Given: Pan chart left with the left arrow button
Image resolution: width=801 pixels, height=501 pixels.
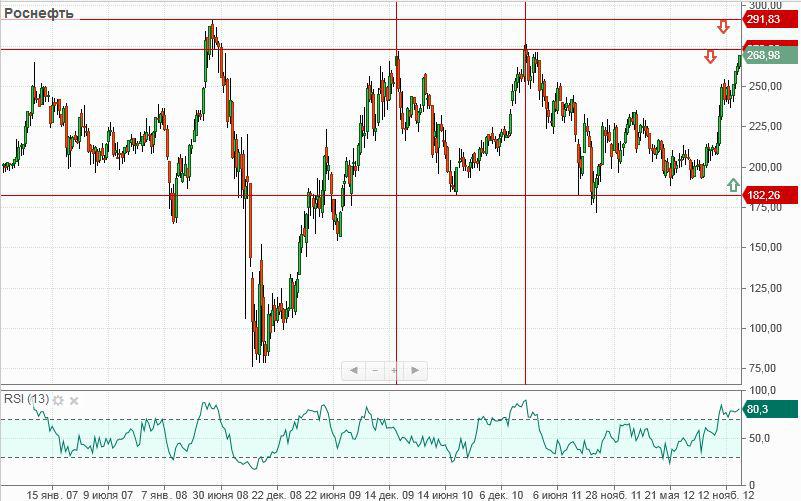Looking at the screenshot, I should 354,370.
